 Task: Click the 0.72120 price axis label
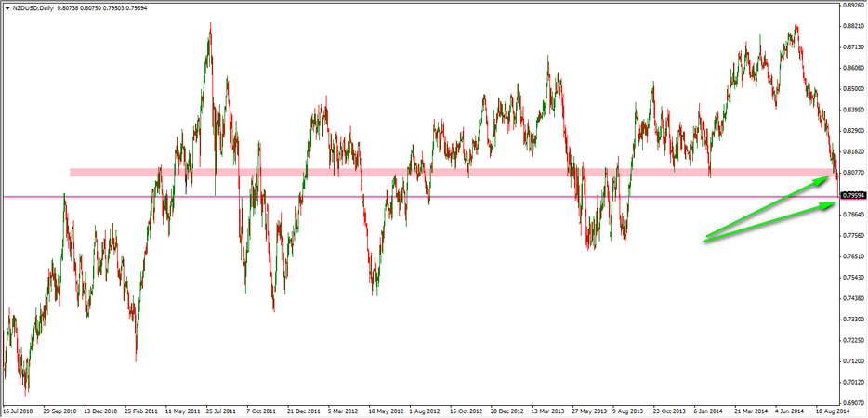point(853,340)
